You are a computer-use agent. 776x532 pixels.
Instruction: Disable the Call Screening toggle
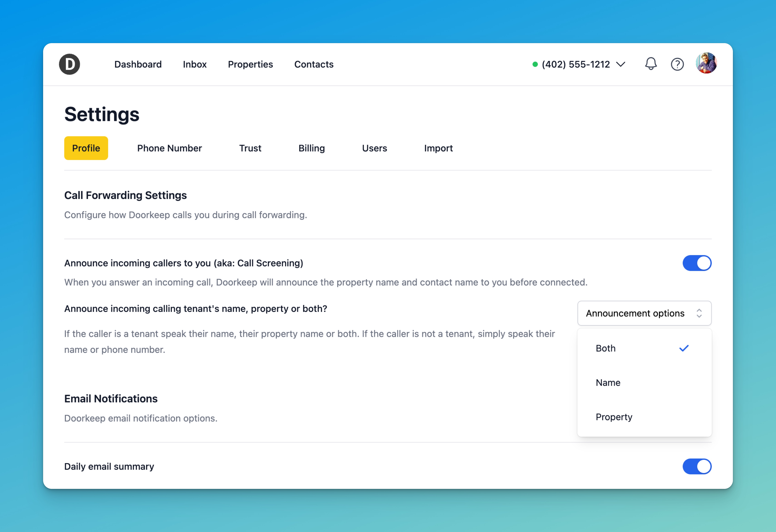pos(697,263)
